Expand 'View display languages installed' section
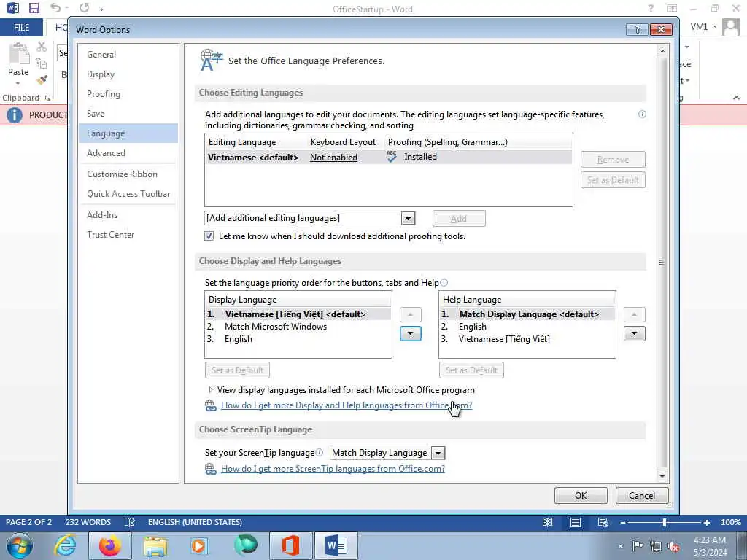747x560 pixels. (x=211, y=390)
